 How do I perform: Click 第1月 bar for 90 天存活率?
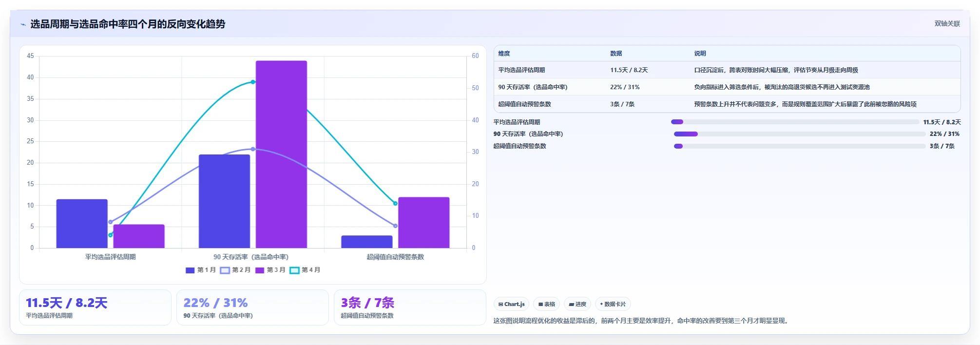[224, 201]
